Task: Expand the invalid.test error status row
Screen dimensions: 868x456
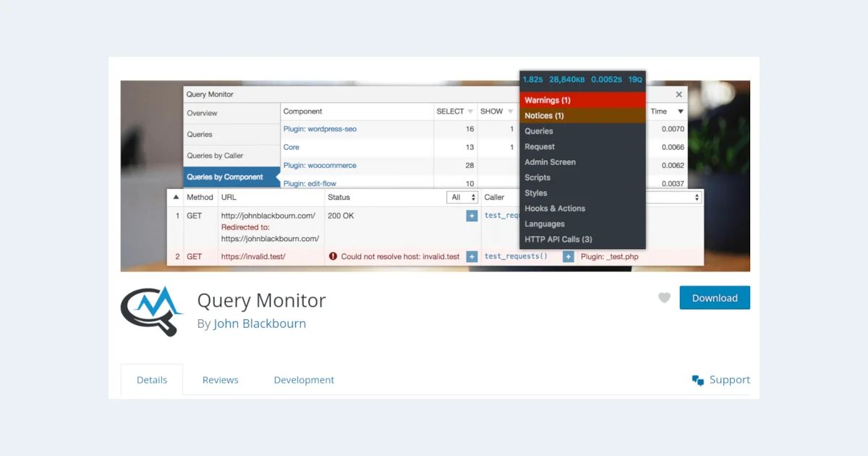Action: pyautogui.click(x=472, y=256)
